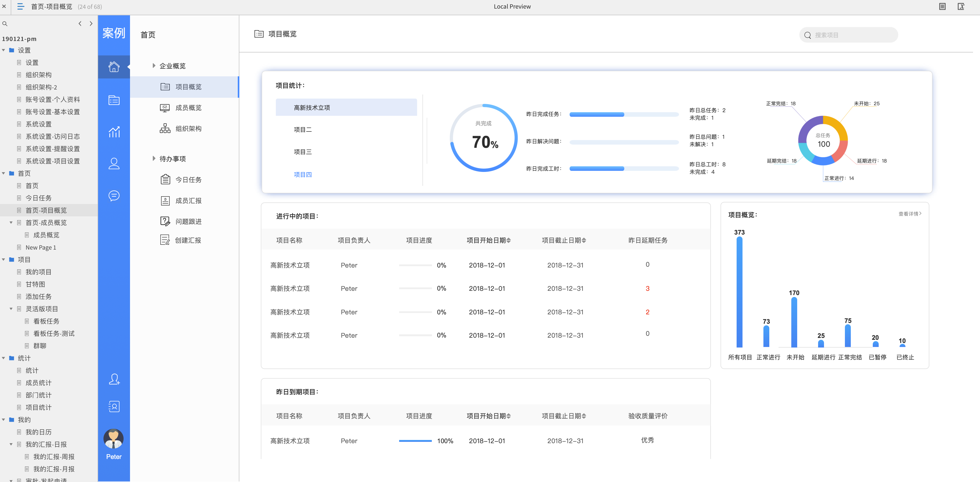Screen dimensions: 980x482
Task: Go to next page arrow
Action: 91,24
